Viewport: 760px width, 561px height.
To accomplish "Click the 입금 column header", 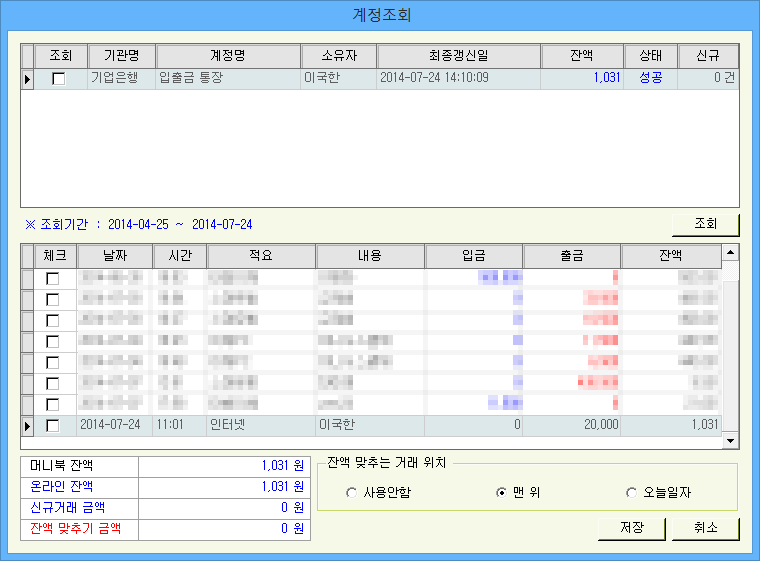I will pyautogui.click(x=474, y=256).
